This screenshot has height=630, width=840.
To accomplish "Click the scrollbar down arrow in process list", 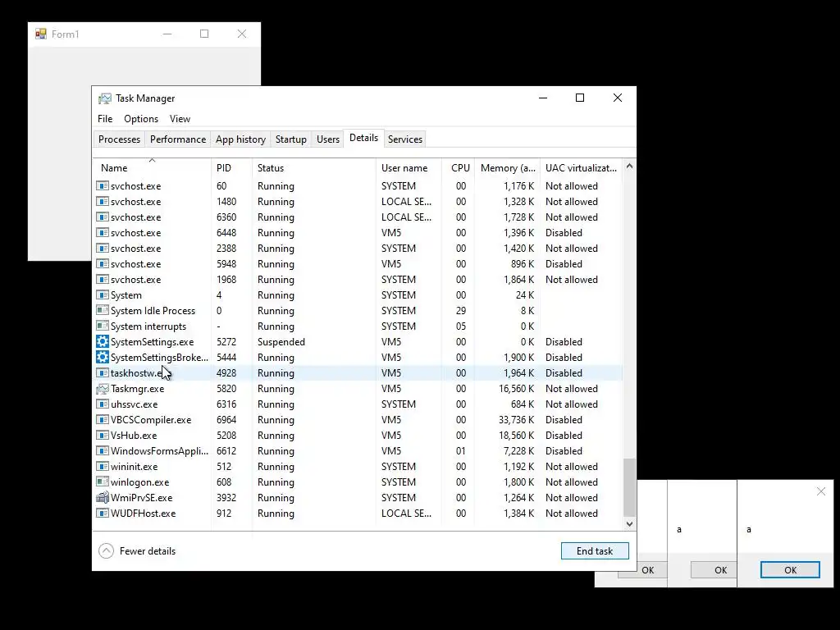I will (x=629, y=524).
